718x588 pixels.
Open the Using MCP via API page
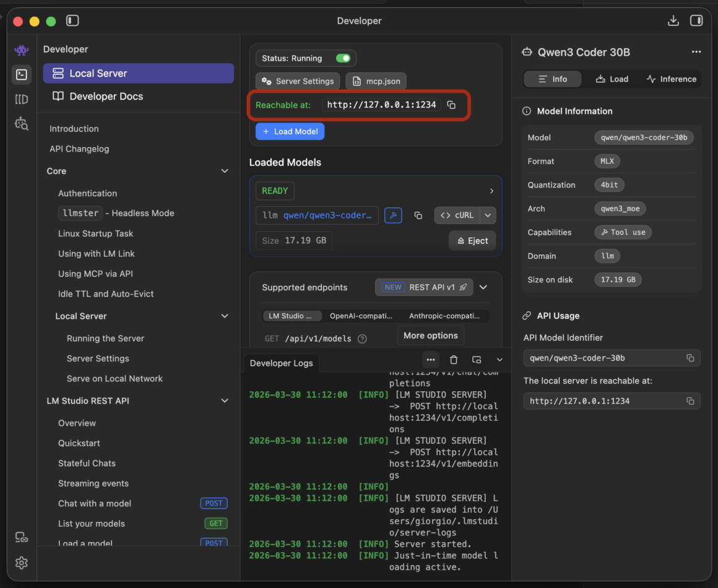[x=95, y=274]
